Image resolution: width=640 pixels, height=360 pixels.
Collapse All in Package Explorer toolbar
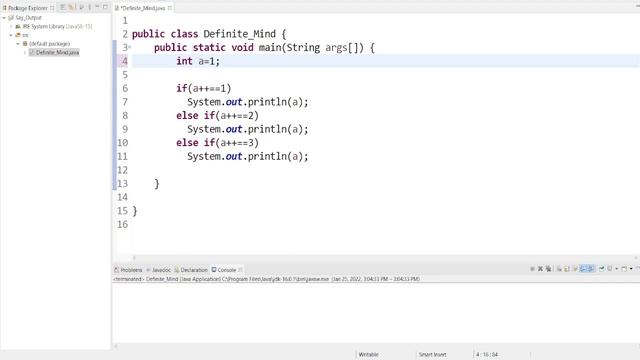point(62,7)
